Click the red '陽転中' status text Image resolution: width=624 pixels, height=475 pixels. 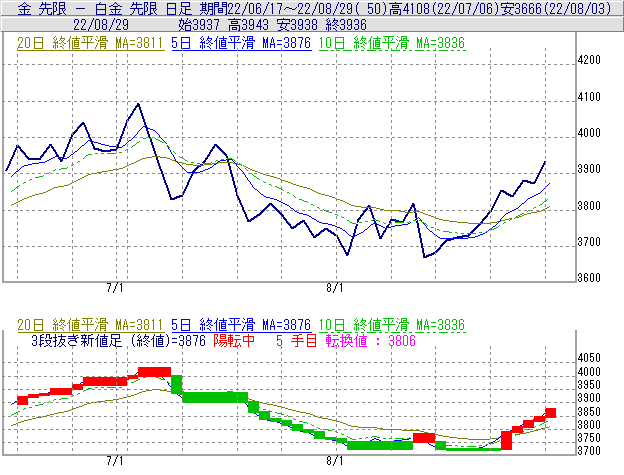(234, 341)
